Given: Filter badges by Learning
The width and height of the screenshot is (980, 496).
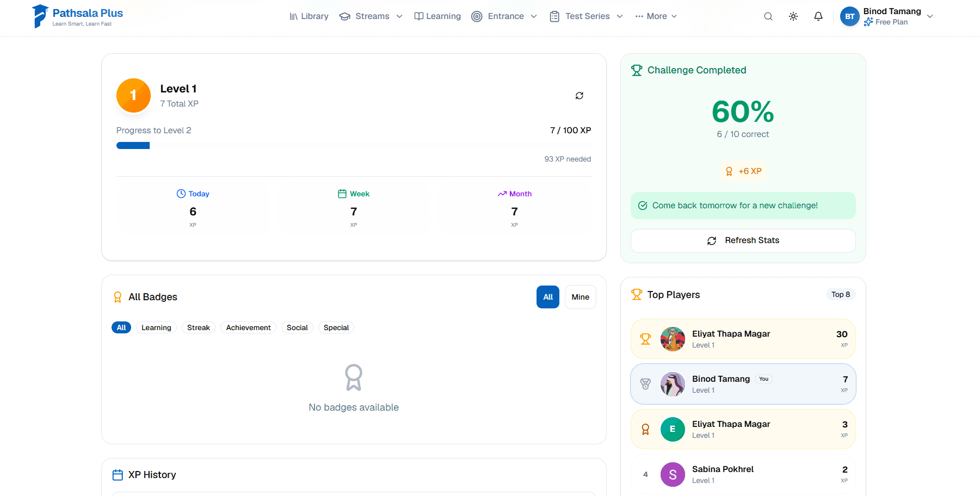Looking at the screenshot, I should click(156, 327).
